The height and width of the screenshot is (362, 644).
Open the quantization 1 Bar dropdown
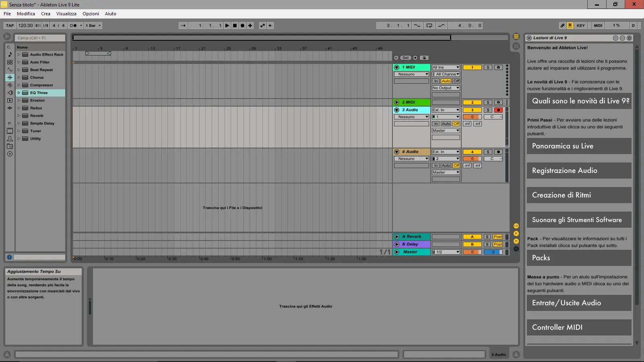pyautogui.click(x=93, y=25)
